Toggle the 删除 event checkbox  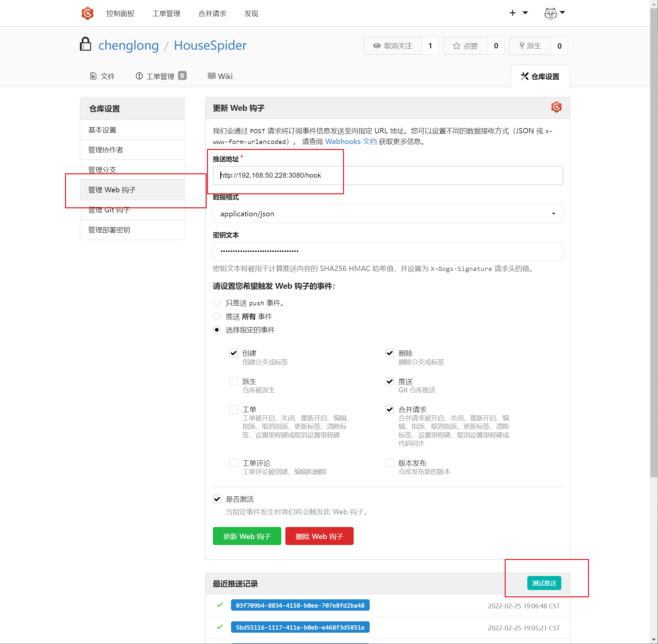point(390,353)
